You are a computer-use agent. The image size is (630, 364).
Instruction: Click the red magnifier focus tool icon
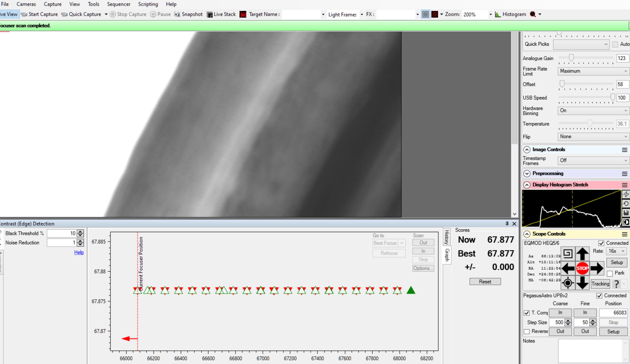(533, 14)
